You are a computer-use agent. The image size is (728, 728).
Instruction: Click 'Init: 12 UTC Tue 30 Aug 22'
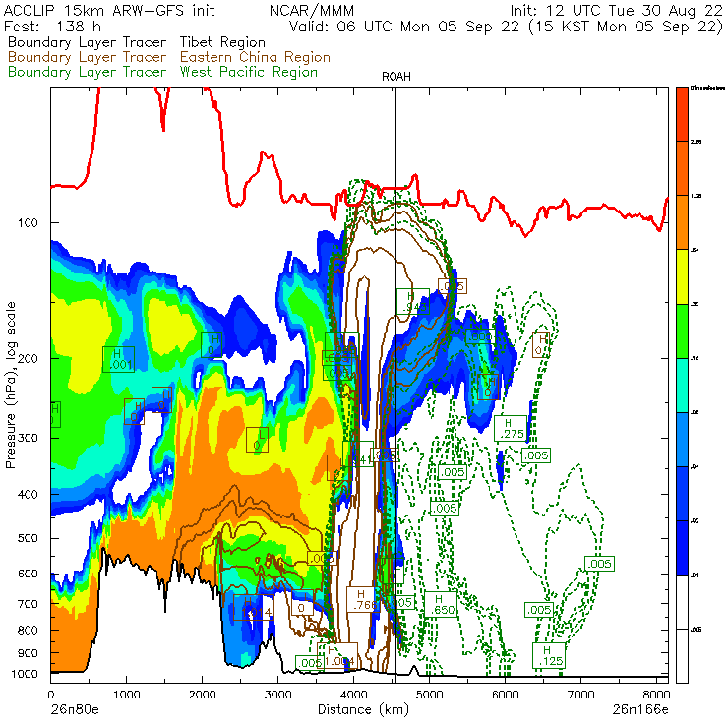point(616,10)
